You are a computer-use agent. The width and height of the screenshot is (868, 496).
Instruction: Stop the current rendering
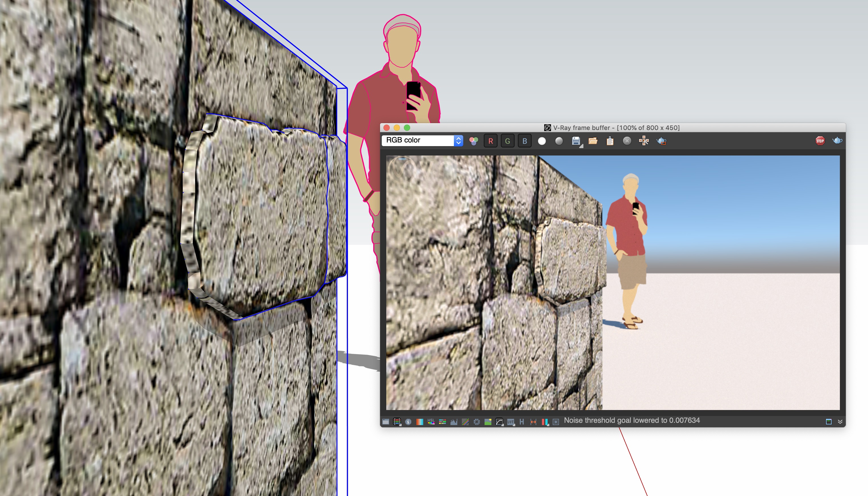point(820,141)
